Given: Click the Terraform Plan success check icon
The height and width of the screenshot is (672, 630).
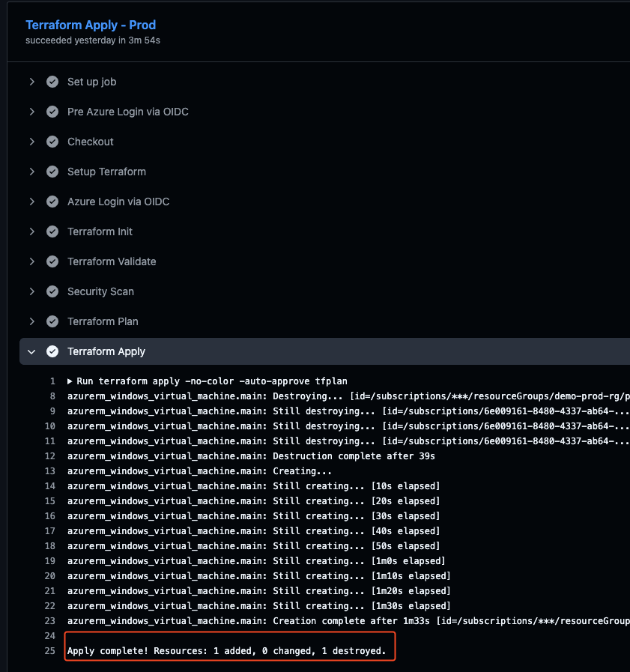Looking at the screenshot, I should tap(52, 321).
